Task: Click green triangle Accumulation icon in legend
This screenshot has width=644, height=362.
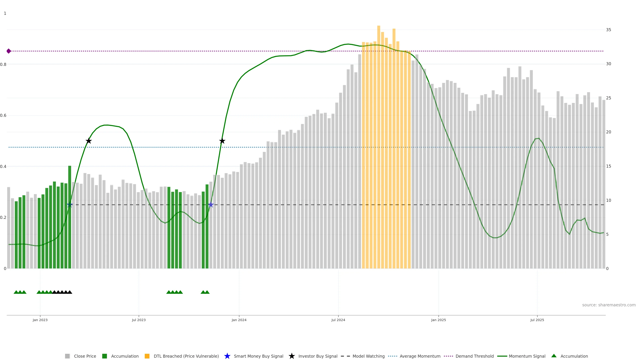Action: 554,356
